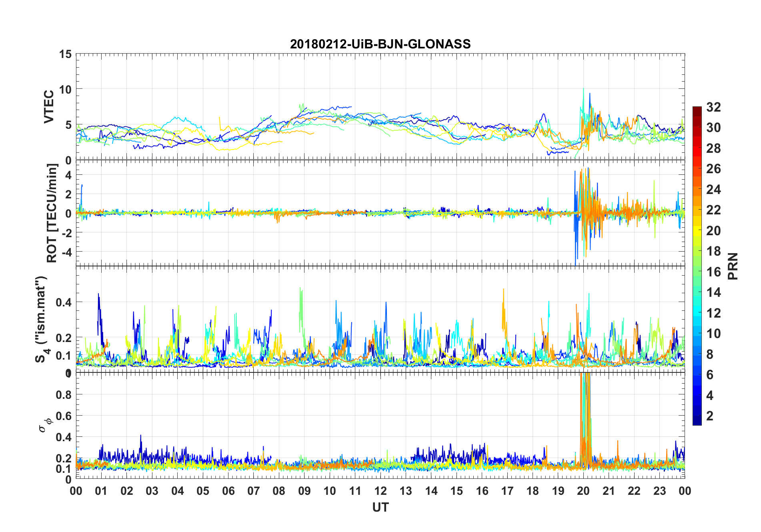
Task: Click the 06 tick on UT axis
Action: 228,491
